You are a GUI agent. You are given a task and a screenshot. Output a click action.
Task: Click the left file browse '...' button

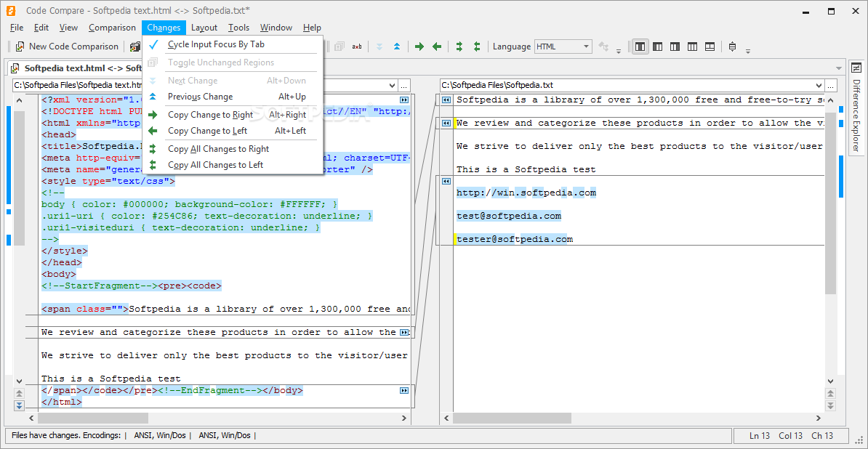click(404, 85)
